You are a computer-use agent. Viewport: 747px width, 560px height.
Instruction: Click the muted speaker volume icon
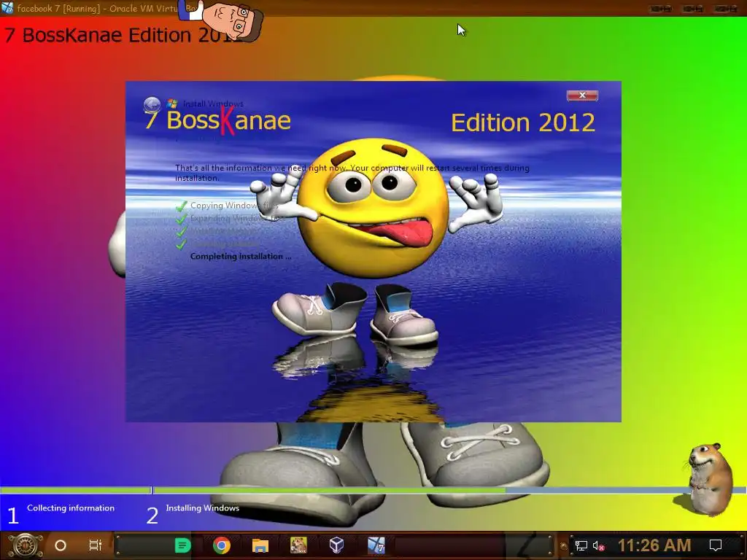pos(598,545)
